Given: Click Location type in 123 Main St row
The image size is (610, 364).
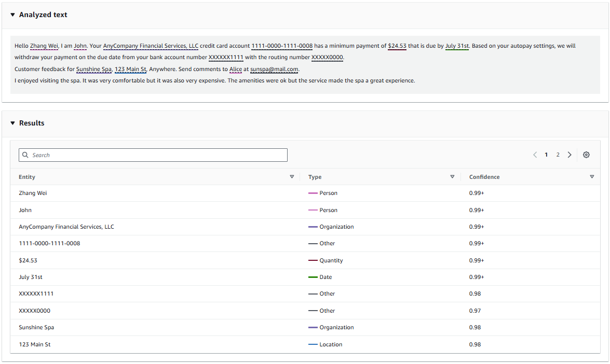Looking at the screenshot, I should pos(331,345).
